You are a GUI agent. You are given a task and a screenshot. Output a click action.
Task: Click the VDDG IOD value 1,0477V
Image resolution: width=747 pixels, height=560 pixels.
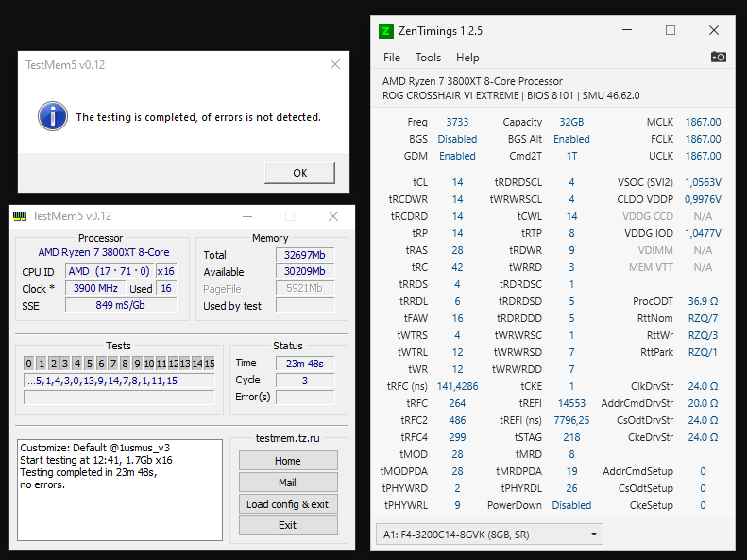point(703,234)
